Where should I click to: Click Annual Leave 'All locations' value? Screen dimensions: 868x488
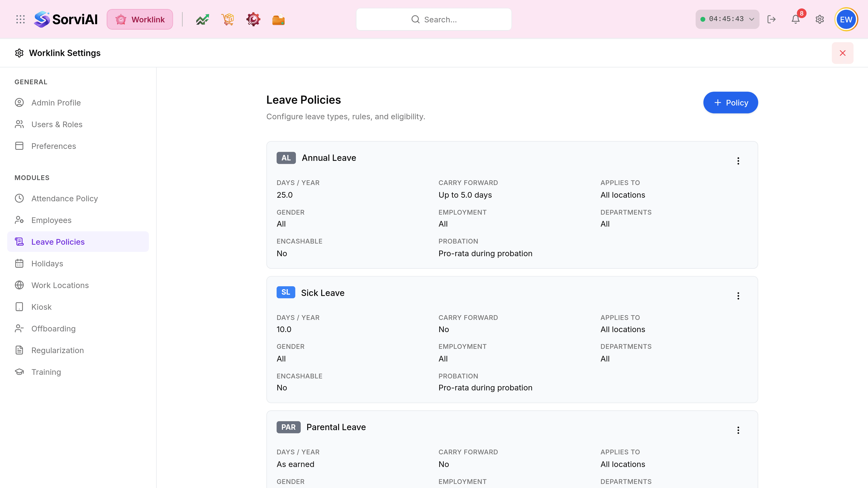click(x=623, y=195)
